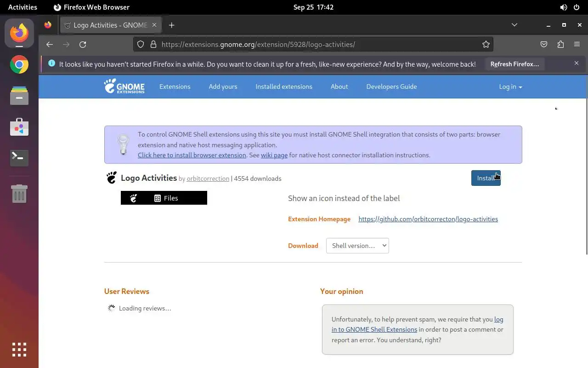588x368 pixels.
Task: Expand the Log in dropdown
Action: (x=510, y=86)
